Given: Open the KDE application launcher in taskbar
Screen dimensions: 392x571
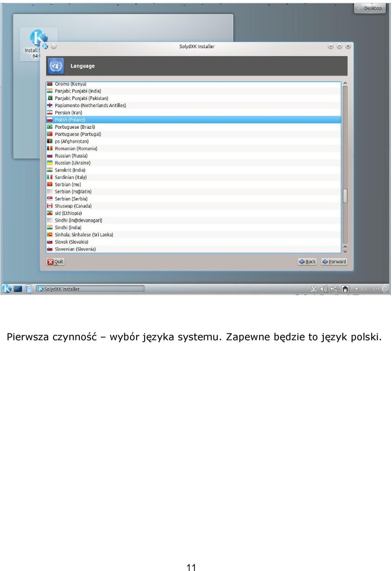Looking at the screenshot, I should pyautogui.click(x=7, y=289).
